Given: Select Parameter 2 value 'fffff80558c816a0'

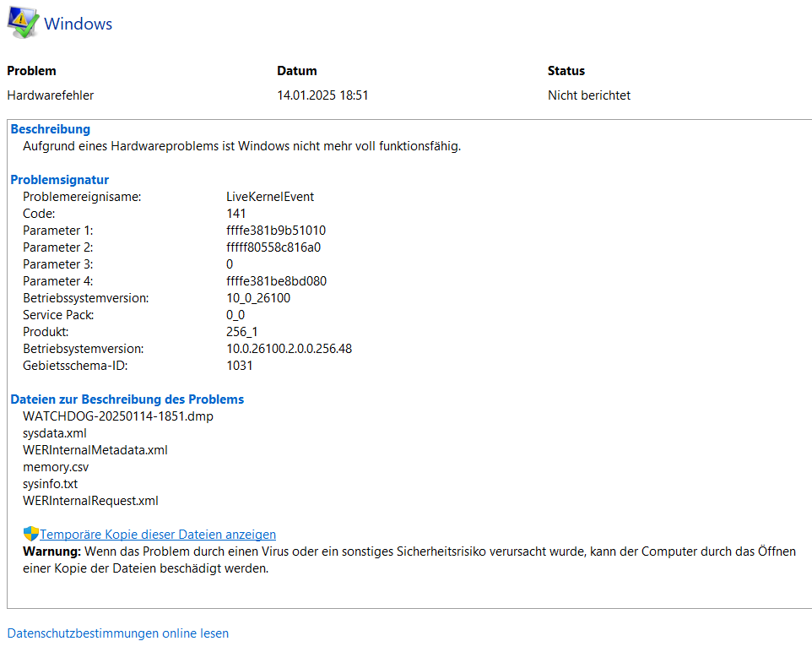Looking at the screenshot, I should pyautogui.click(x=273, y=247).
